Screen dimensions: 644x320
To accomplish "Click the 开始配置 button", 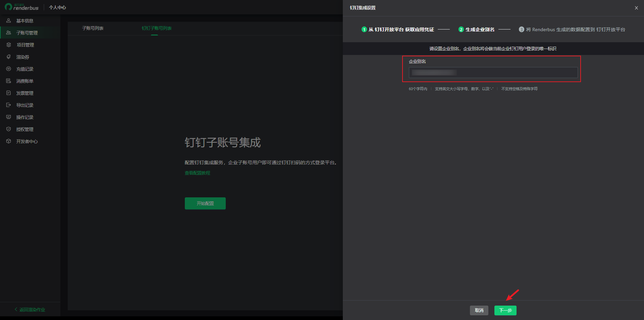I will [x=205, y=203].
